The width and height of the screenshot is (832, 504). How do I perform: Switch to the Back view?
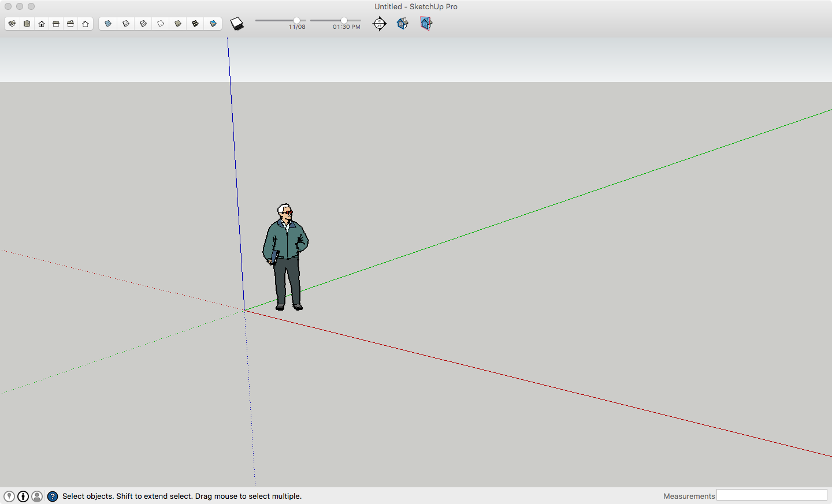(70, 24)
